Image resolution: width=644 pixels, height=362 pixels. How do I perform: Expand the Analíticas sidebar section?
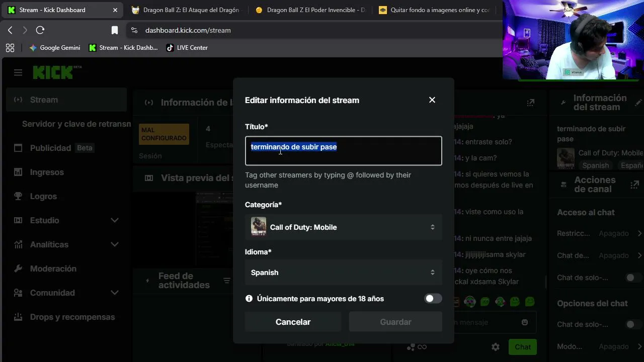66,244
